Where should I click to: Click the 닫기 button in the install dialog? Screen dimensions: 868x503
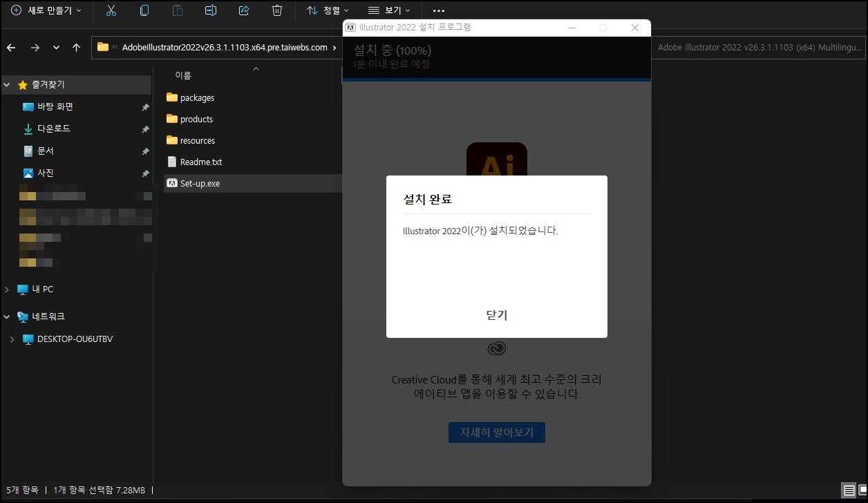coord(496,315)
